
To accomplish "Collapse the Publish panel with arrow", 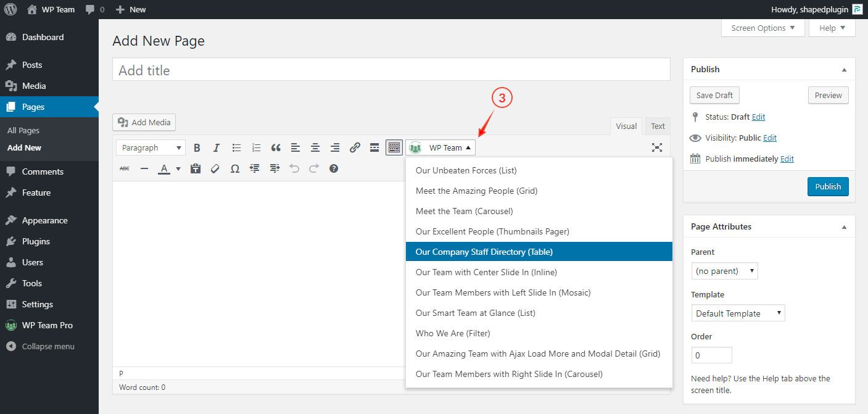I will (844, 70).
